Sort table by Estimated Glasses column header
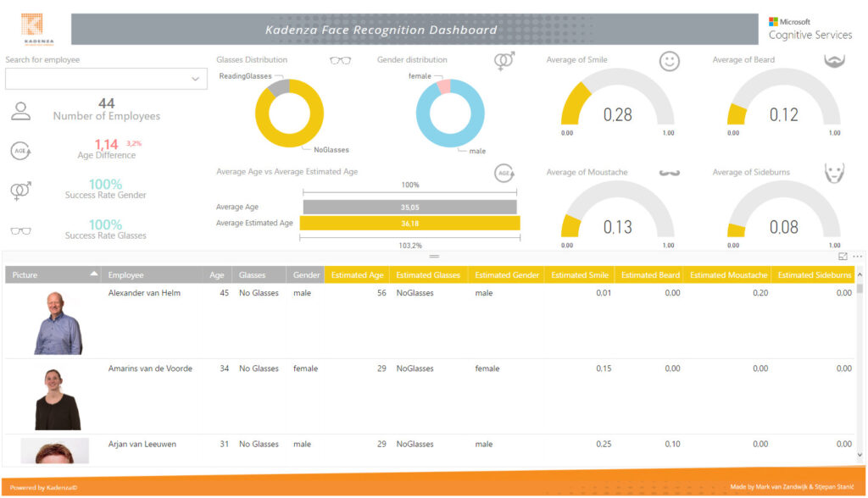 pyautogui.click(x=428, y=275)
